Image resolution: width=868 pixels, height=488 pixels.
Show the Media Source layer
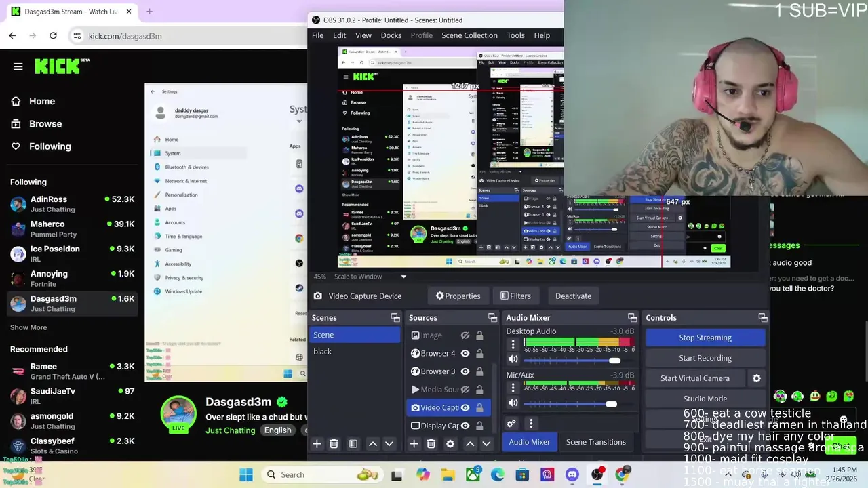pos(465,390)
